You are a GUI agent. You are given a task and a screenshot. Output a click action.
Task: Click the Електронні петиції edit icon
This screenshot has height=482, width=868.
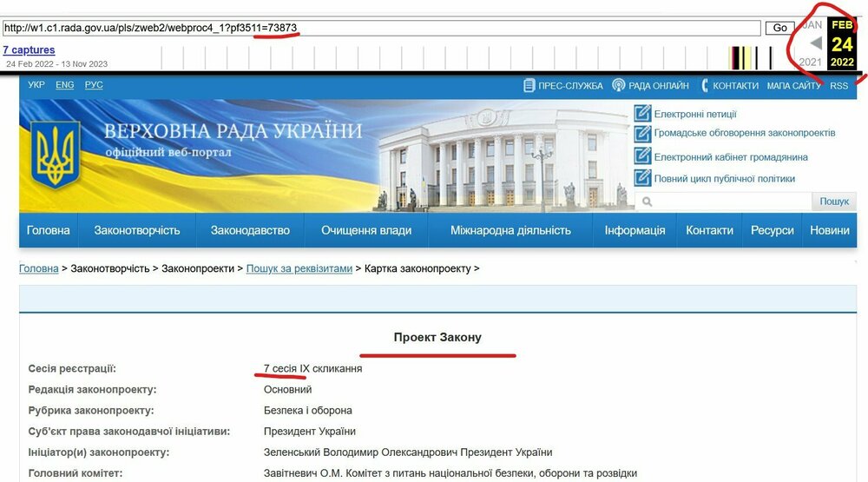coord(642,114)
